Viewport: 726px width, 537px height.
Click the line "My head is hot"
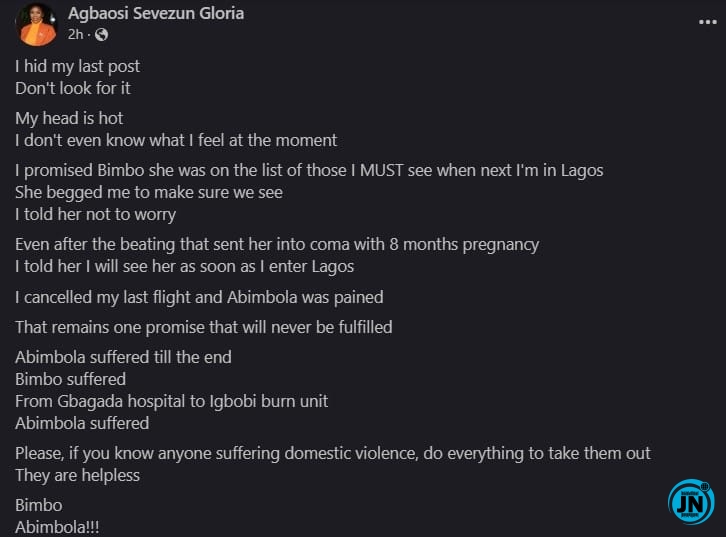(x=69, y=119)
